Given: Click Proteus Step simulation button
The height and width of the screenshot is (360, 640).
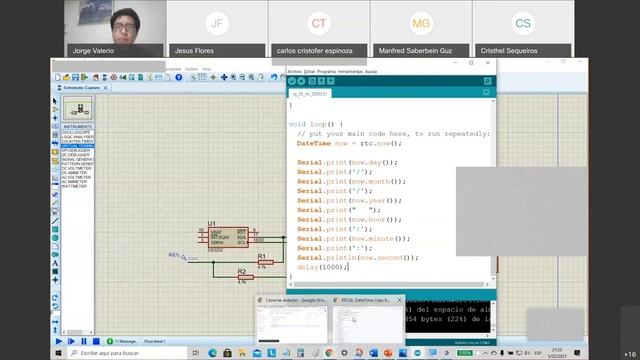Looking at the screenshot, I should [x=71, y=341].
